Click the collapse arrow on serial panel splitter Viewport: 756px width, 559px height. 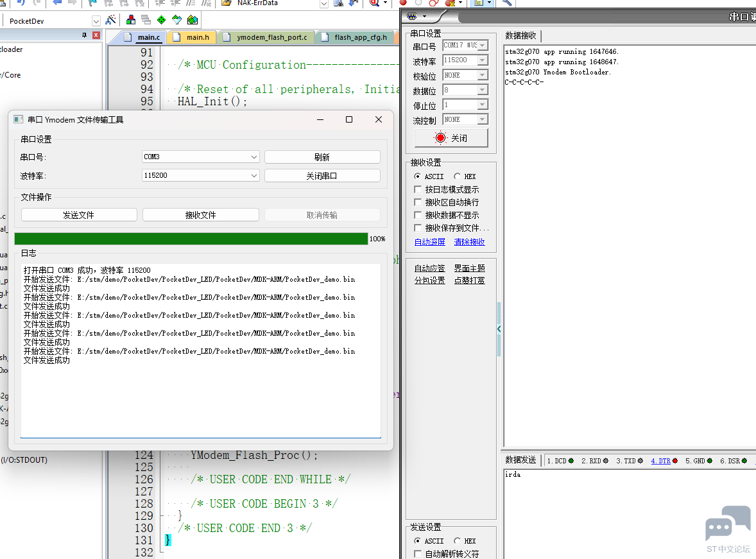499,329
